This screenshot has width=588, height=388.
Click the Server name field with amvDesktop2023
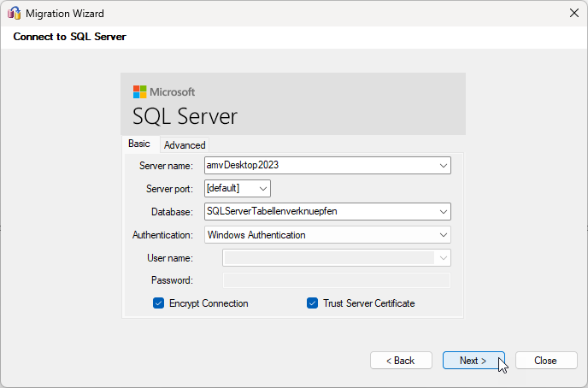327,165
